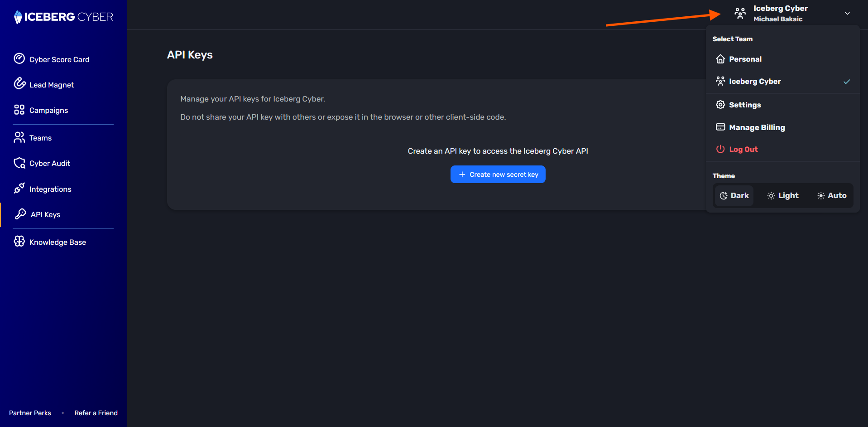Click the 'Do not share your API key' warning
868x427 pixels.
(343, 117)
